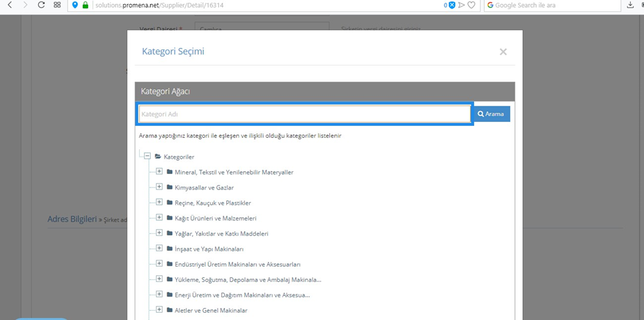
Task: Expand Endüstriyel Üretim Makinaları ve Aksesuarları
Action: [x=159, y=263]
